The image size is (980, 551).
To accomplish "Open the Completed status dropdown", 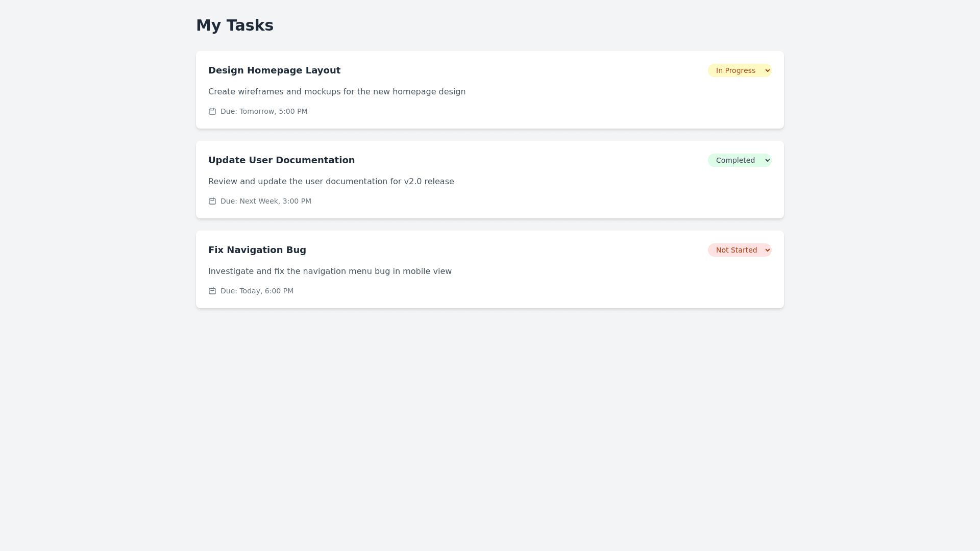I will [x=736, y=160].
